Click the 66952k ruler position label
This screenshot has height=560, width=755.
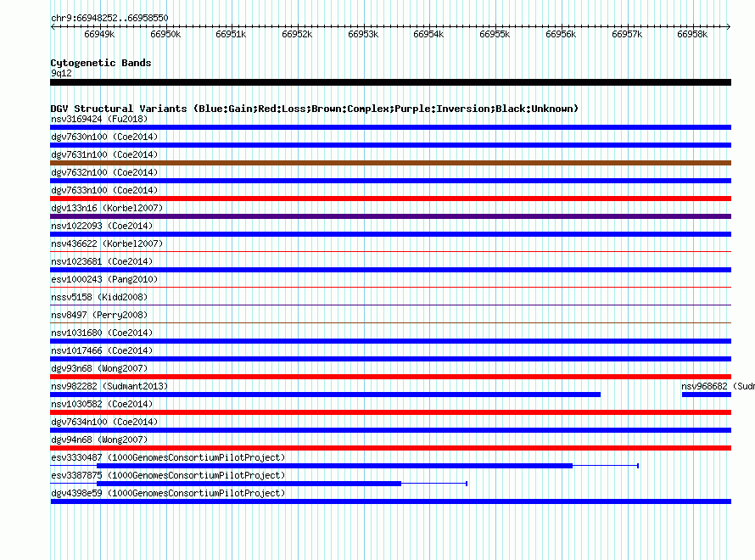click(297, 34)
